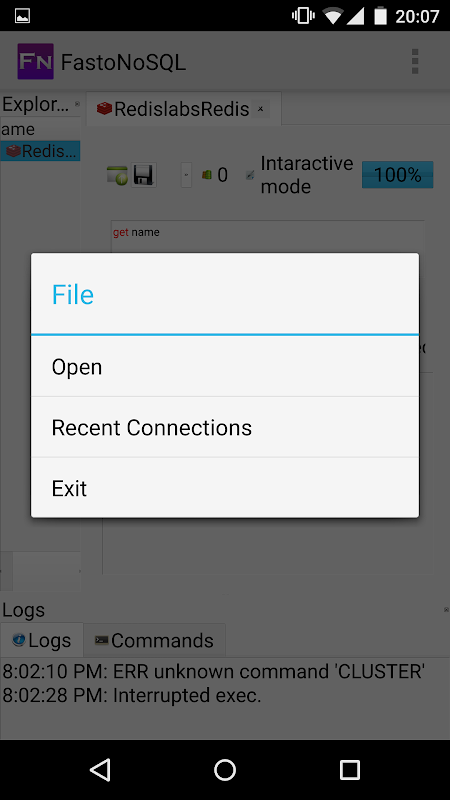Screen dimensions: 450x800
Task: Switch to the Commands tab
Action: (155, 640)
